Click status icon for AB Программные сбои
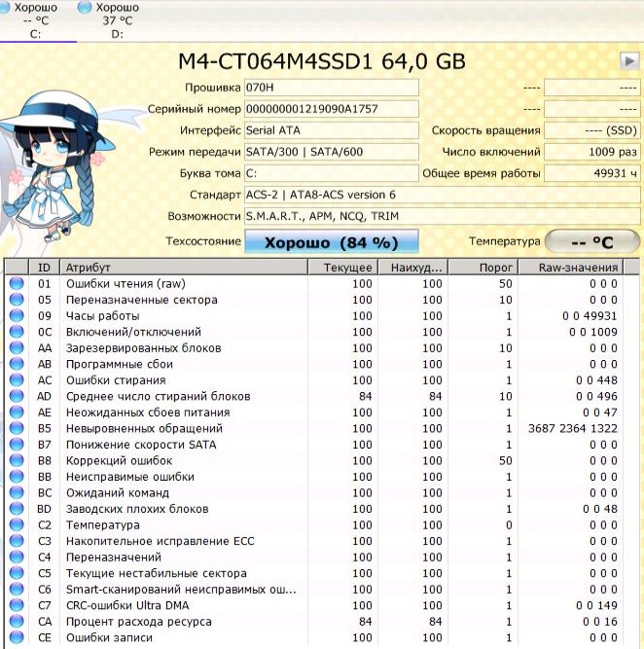The image size is (644, 649). pos(17,364)
